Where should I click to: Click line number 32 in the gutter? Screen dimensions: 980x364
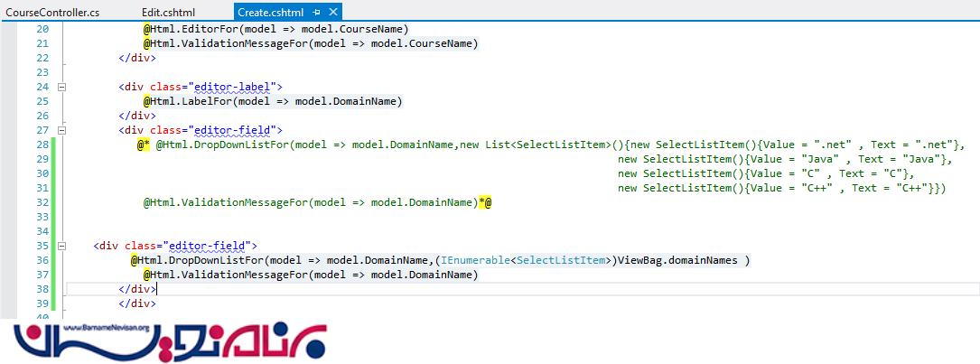pos(42,202)
